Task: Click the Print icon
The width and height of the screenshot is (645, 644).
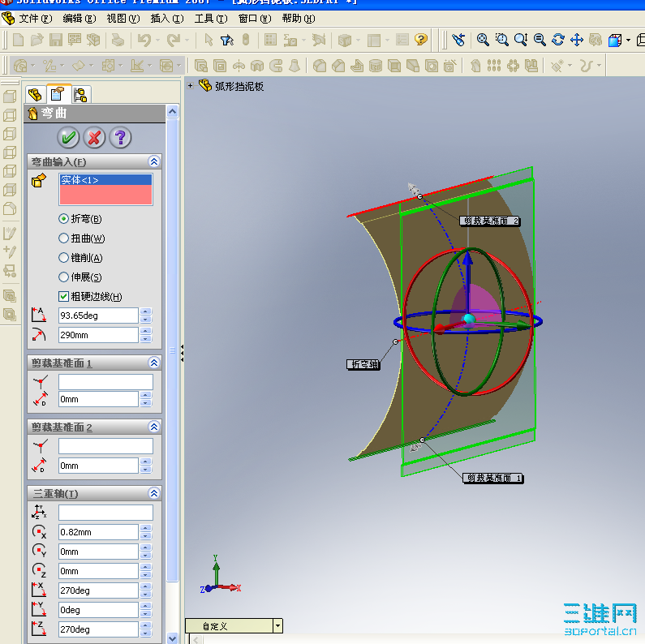Action: (118, 40)
